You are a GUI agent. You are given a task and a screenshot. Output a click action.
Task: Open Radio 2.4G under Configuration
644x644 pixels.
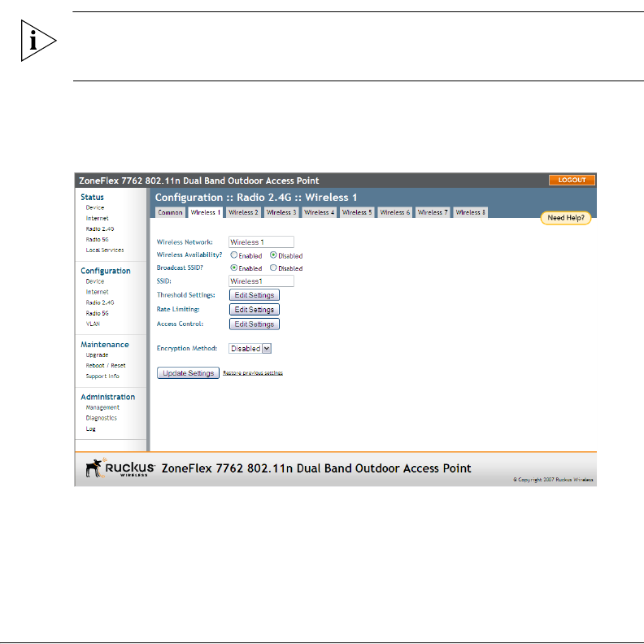[x=100, y=302]
